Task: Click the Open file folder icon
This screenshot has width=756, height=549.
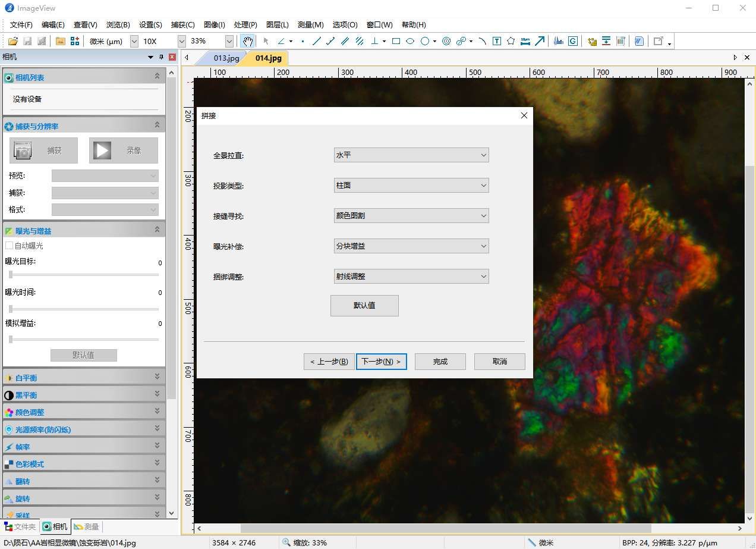Action: pos(12,41)
